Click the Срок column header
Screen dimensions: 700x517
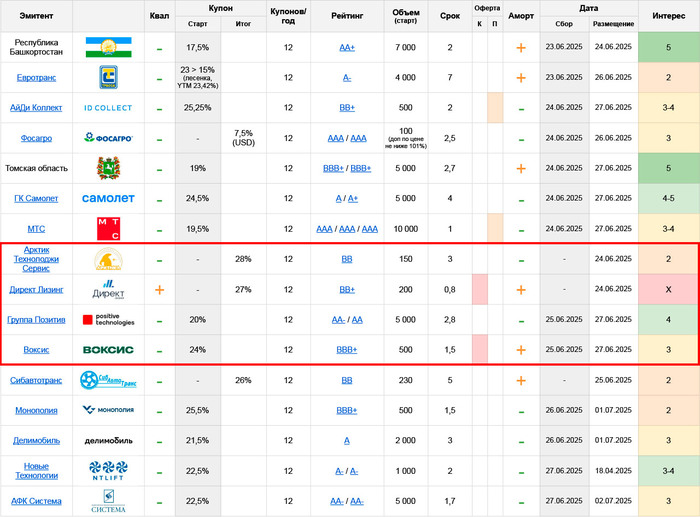pos(450,16)
